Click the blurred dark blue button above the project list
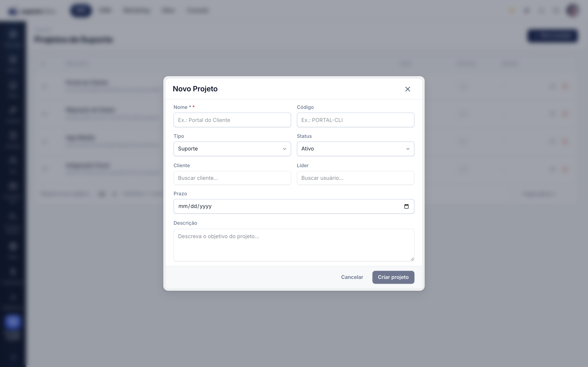The width and height of the screenshot is (588, 367). (552, 36)
